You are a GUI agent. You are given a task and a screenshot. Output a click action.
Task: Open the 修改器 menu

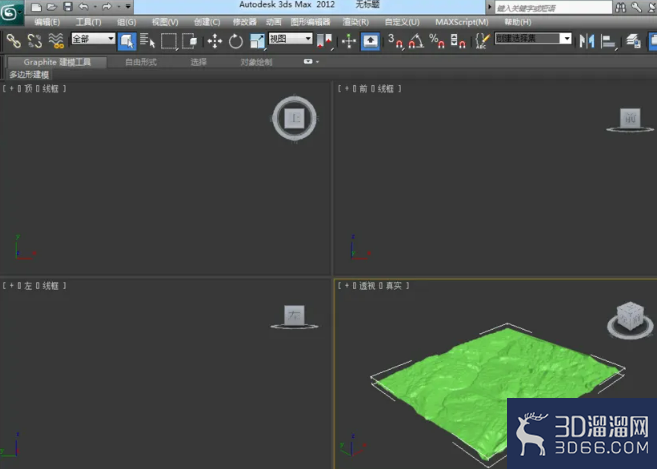coord(245,22)
